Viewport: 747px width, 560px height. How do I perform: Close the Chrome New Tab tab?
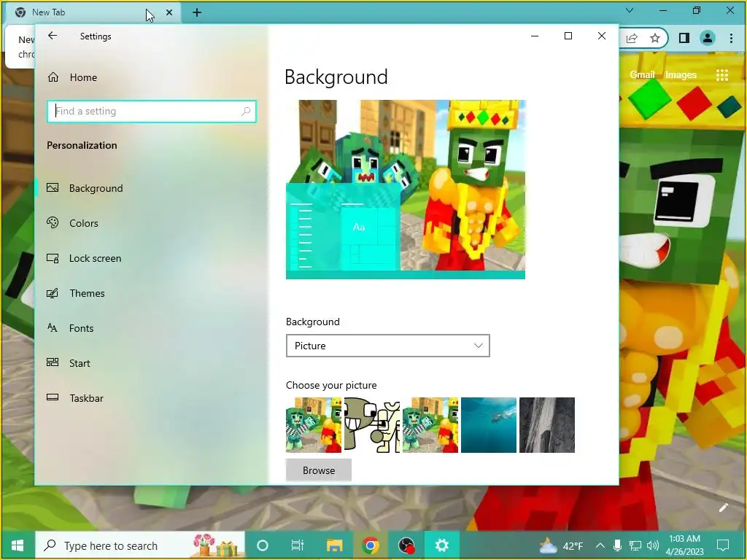(x=169, y=12)
